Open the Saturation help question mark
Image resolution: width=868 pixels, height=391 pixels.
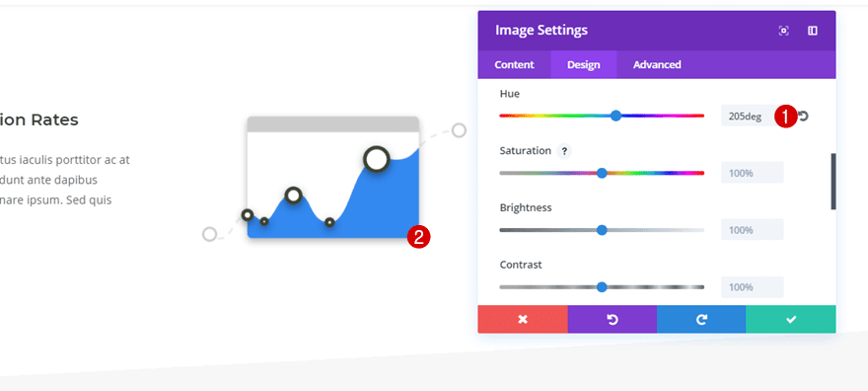[x=564, y=151]
